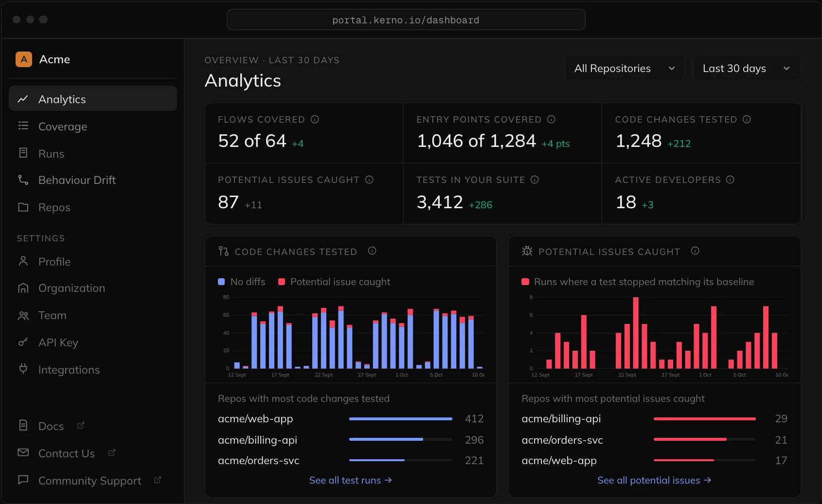The height and width of the screenshot is (504, 822).
Task: Open Team settings
Action: [x=93, y=315]
